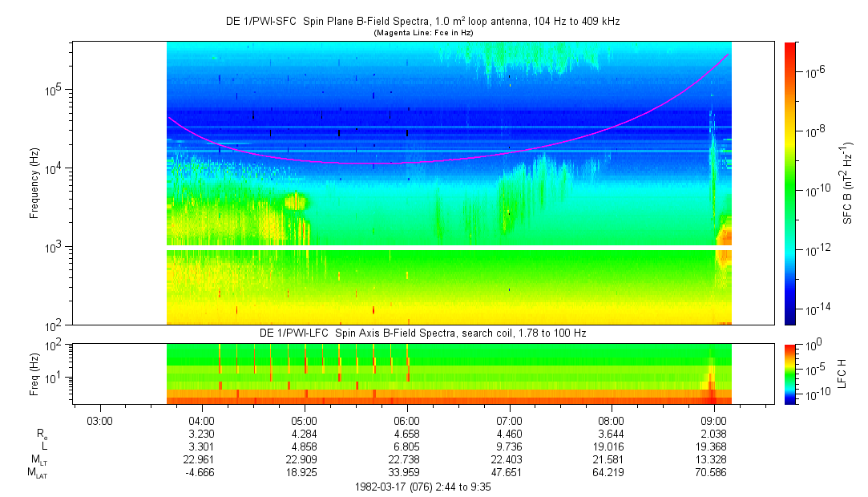Click the Freq (Hz) label of the lower panel

point(34,373)
